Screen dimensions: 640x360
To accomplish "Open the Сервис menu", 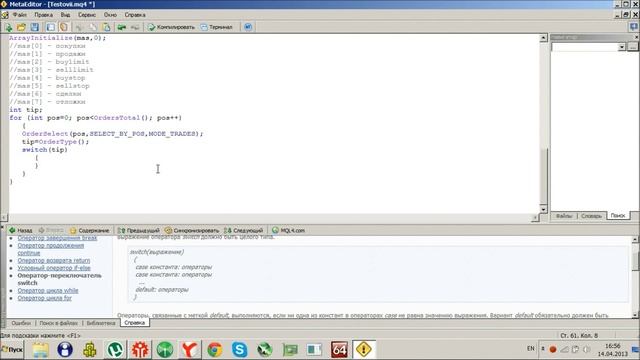I will (x=87, y=15).
